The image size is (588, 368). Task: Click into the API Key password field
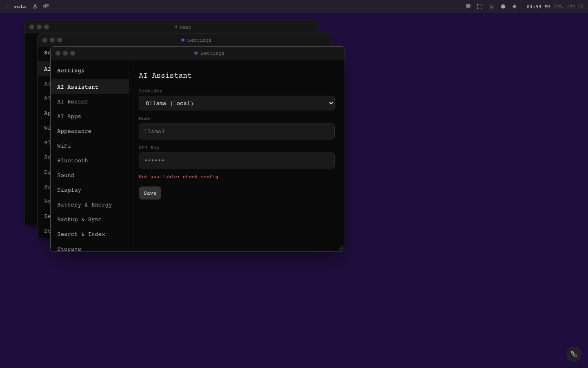[237, 160]
